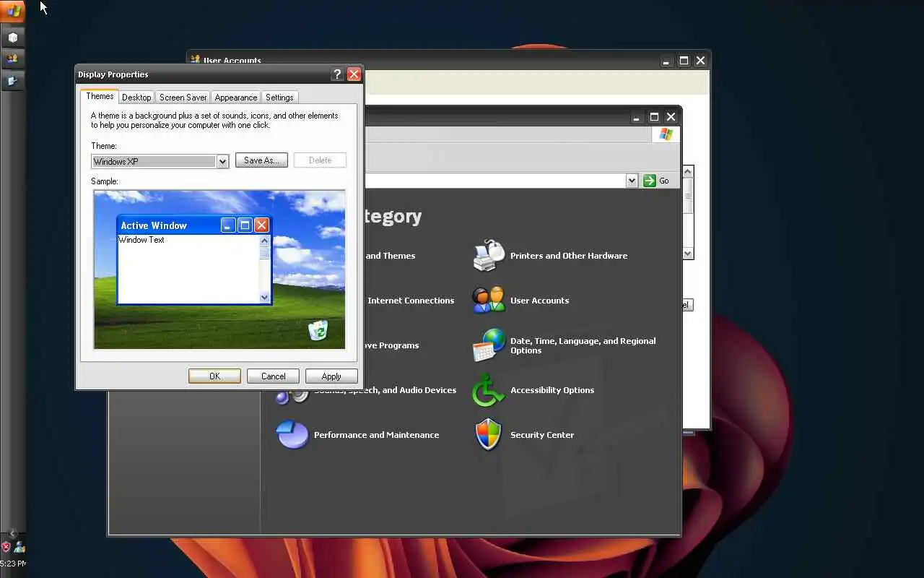924x578 pixels.
Task: Open Date, Time, Language, and Regional Options
Action: point(583,345)
